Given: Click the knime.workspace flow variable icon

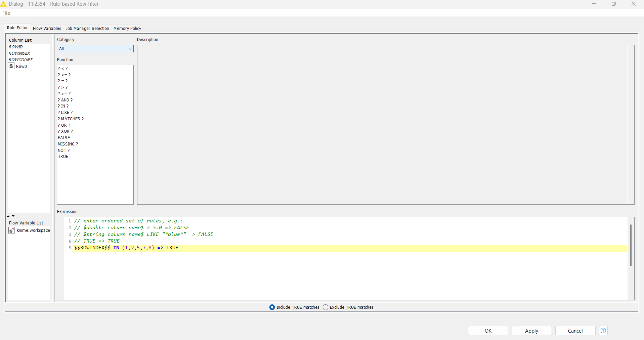Looking at the screenshot, I should tap(11, 230).
